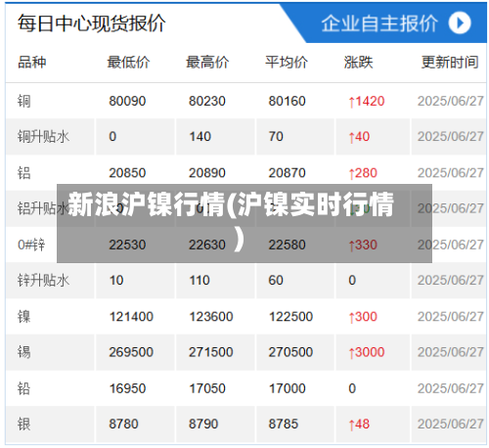Click the circular arrow icon beside 企业自主报价
489x448 pixels.
(x=460, y=23)
